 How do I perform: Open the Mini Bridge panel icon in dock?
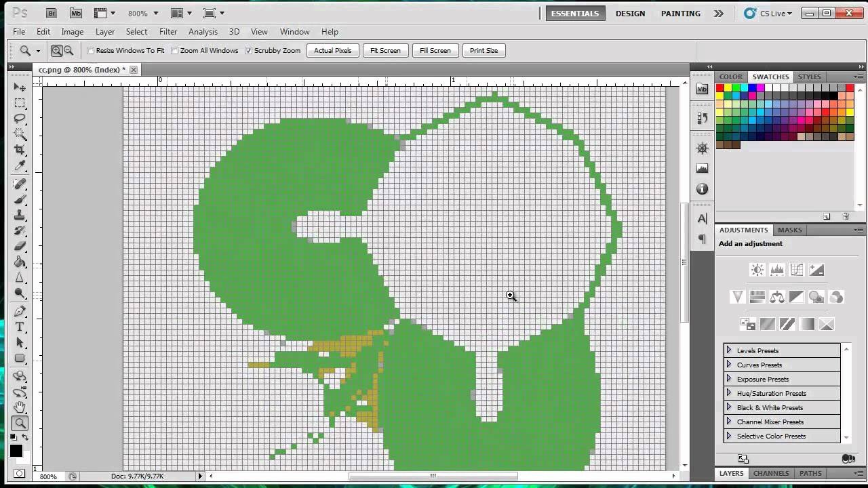tap(702, 89)
